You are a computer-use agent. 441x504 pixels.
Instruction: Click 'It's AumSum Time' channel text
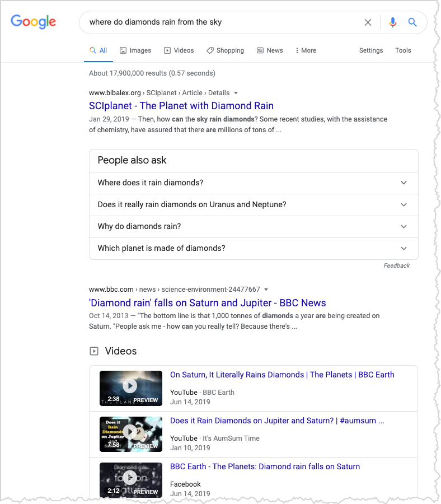click(231, 438)
